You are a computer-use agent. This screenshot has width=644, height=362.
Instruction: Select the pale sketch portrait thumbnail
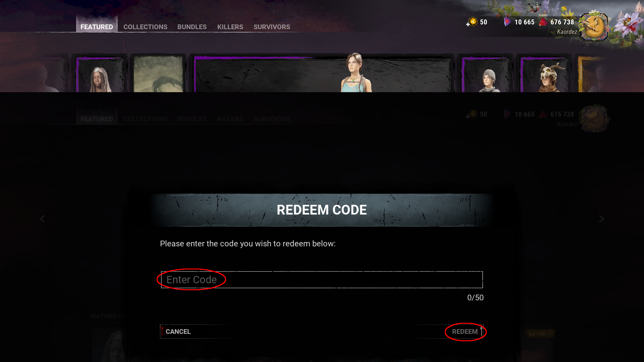[158, 74]
